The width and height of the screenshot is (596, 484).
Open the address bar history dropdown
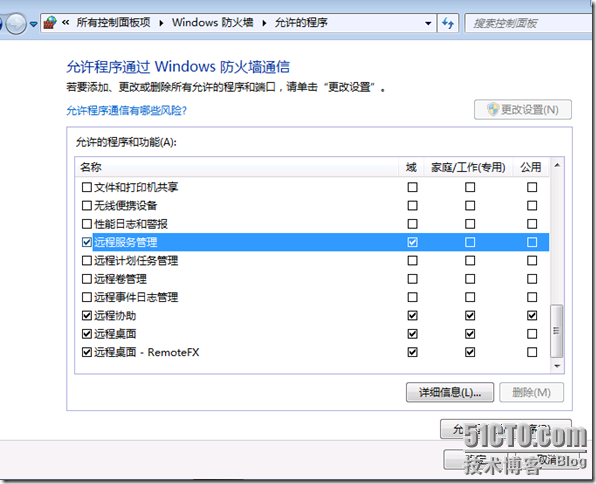click(x=428, y=23)
